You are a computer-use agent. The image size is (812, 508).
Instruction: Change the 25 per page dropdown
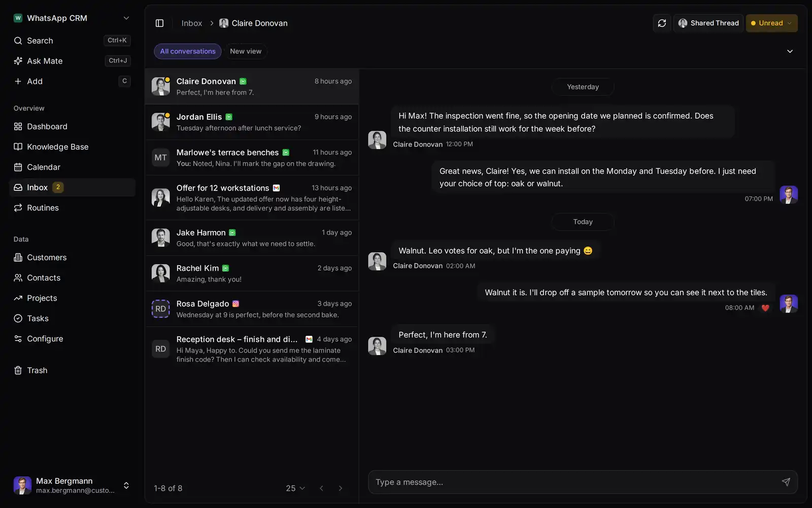point(295,488)
